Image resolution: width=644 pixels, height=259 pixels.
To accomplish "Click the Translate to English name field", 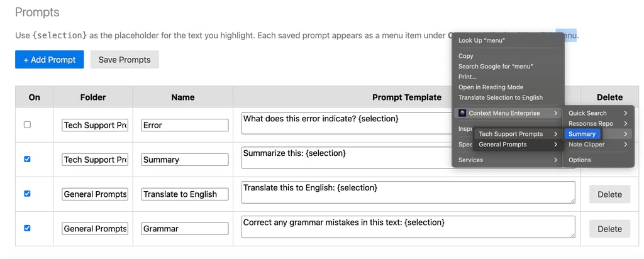I will pos(184,194).
